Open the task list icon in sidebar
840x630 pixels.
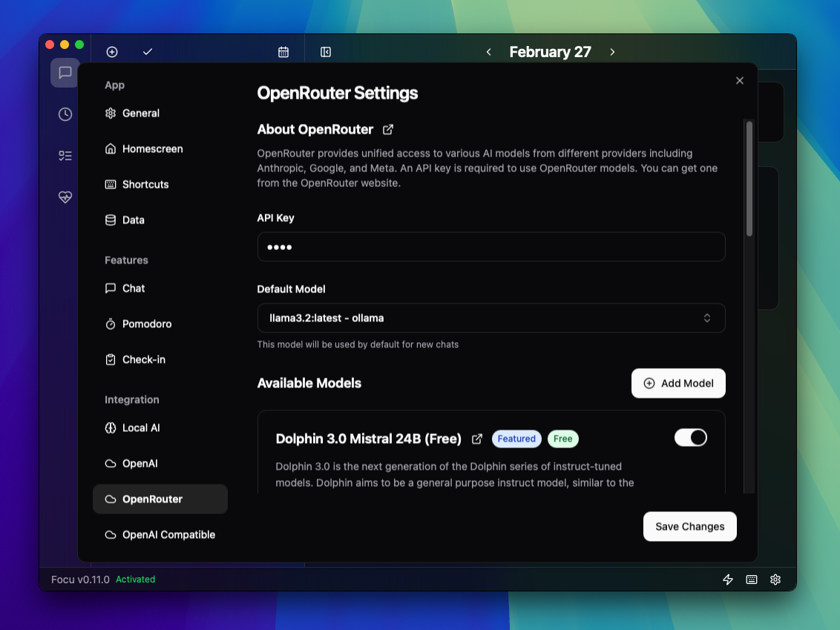pyautogui.click(x=65, y=156)
